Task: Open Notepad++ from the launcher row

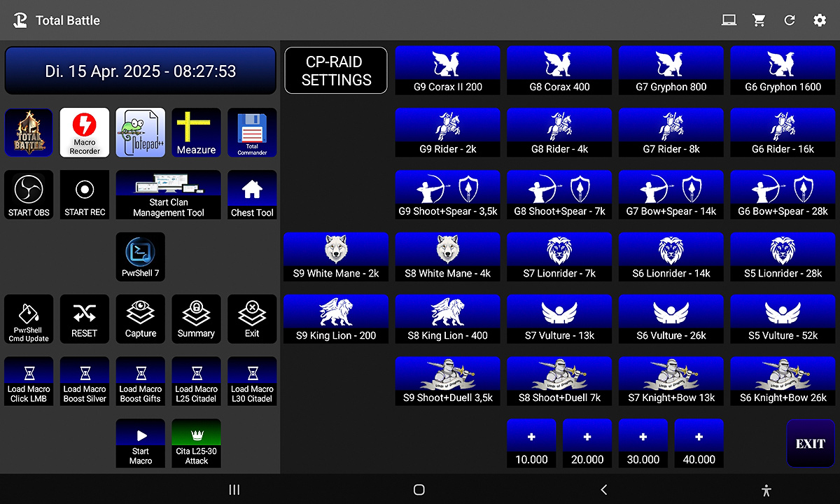Action: click(x=141, y=132)
